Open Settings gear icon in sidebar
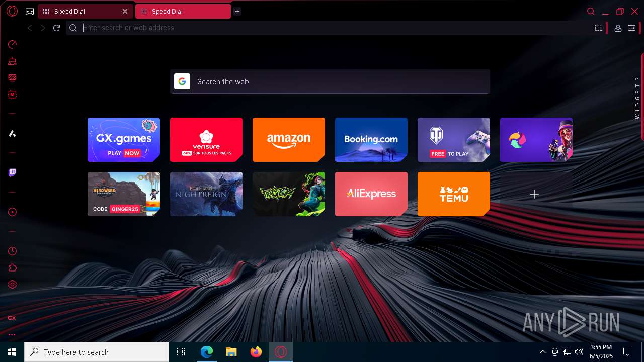The width and height of the screenshot is (644, 362). pyautogui.click(x=13, y=284)
